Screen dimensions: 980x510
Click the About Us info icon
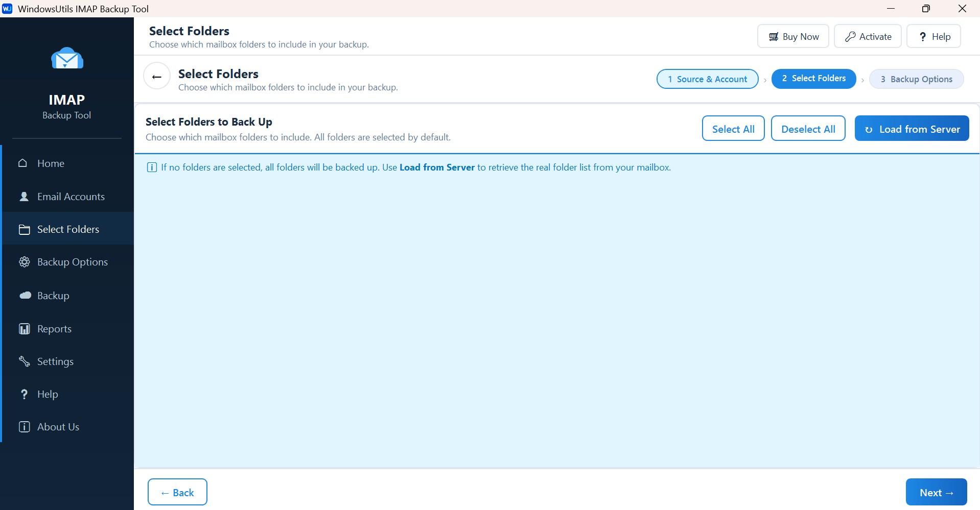click(24, 427)
